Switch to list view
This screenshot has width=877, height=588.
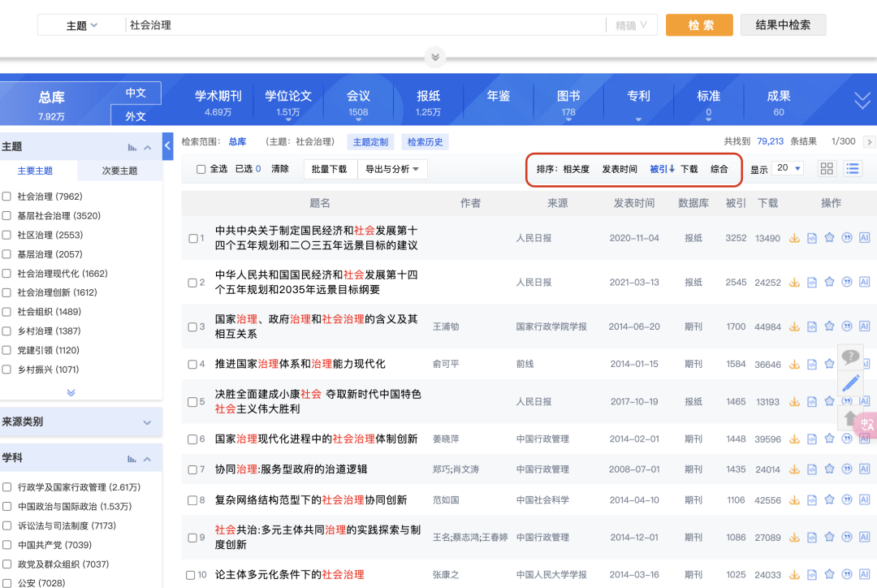[853, 168]
